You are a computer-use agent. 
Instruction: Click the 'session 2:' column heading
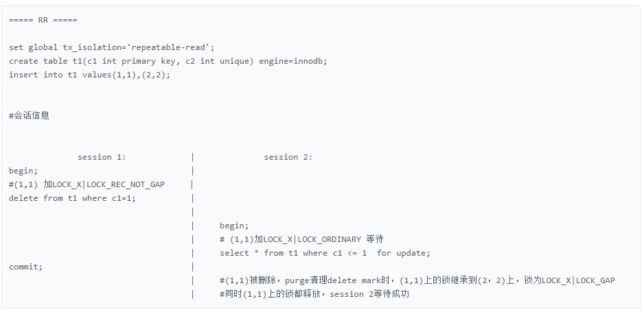pos(288,157)
